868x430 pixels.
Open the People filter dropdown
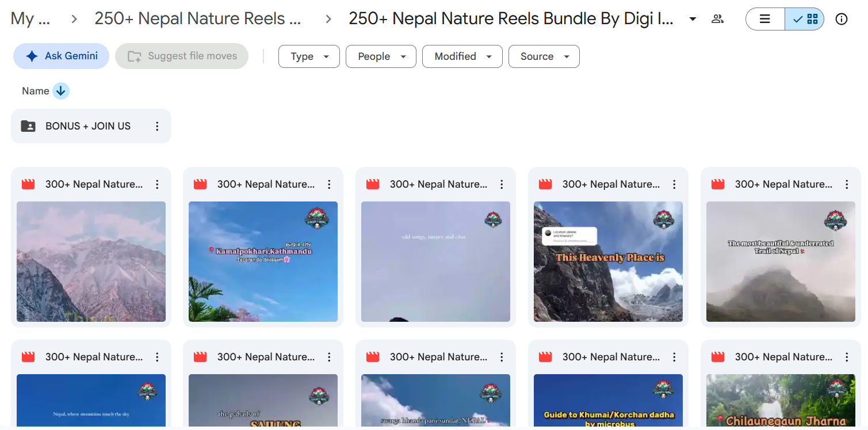coord(381,56)
